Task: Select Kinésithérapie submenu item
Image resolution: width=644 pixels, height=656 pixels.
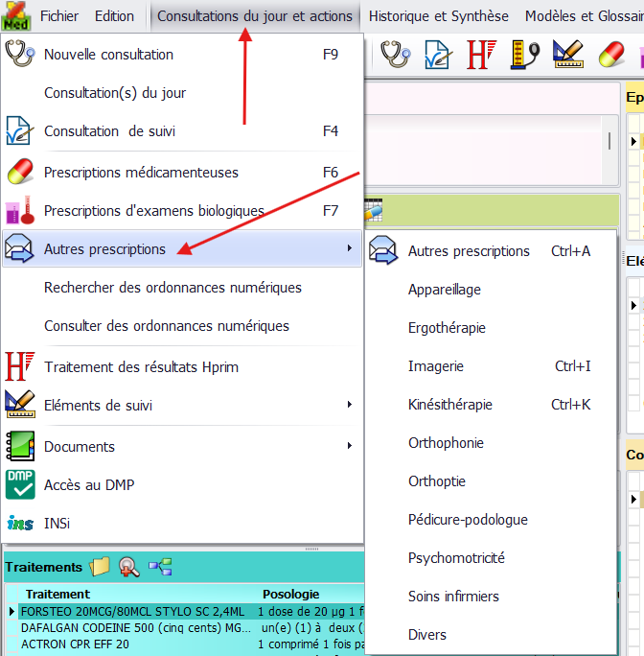Action: 491,405
